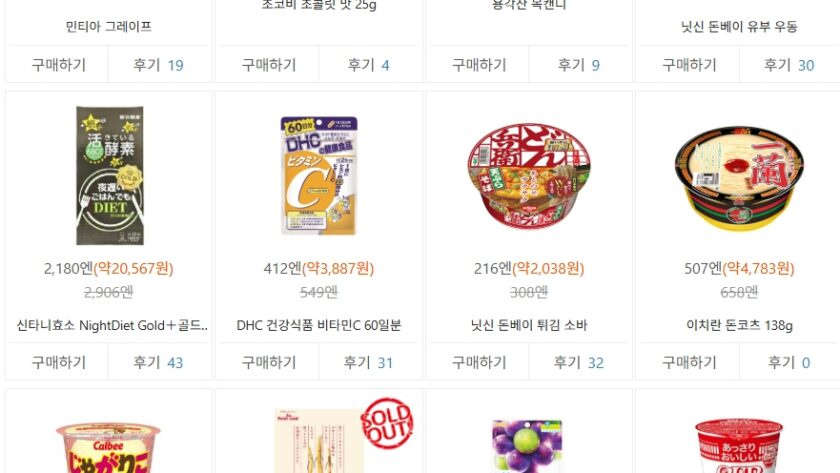Viewport: 840px width, 473px height.
Task: Open the 닛신 돈베이 유부 우동 title
Action: click(x=739, y=26)
